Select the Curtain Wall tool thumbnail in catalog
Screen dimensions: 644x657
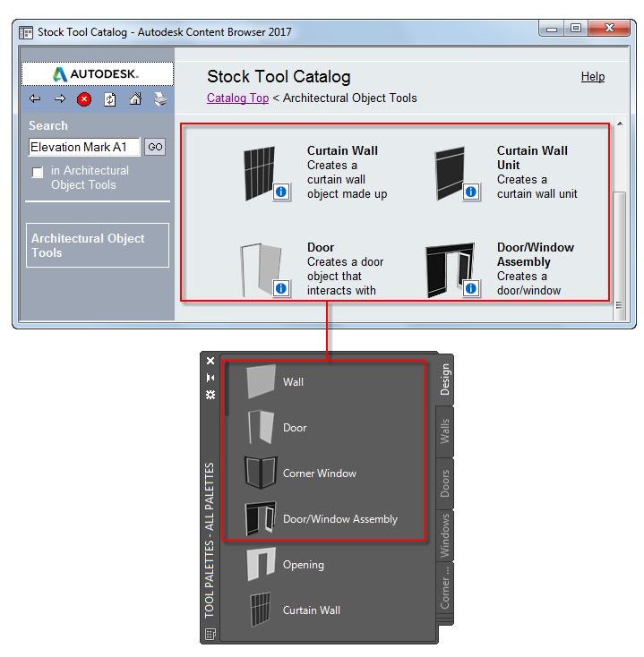tap(260, 173)
